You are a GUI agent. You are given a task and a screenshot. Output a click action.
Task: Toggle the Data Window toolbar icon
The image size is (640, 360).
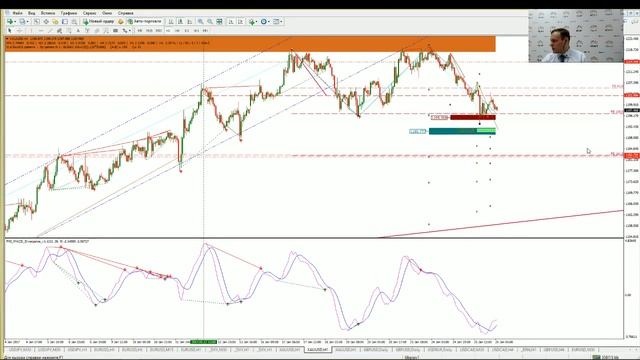[x=46, y=21]
